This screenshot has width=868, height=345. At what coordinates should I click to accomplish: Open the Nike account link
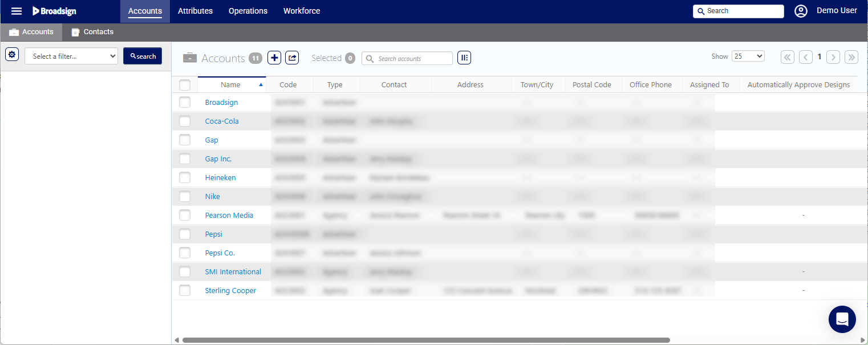(x=213, y=197)
